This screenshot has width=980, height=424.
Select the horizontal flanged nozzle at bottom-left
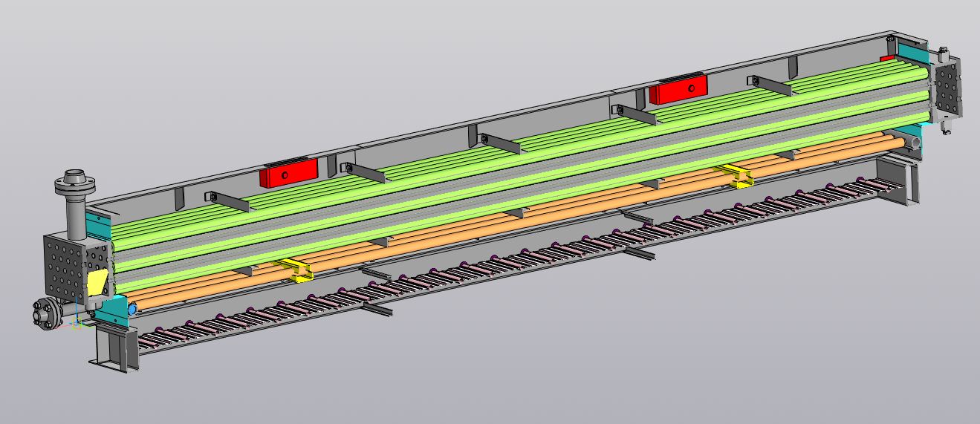click(45, 313)
